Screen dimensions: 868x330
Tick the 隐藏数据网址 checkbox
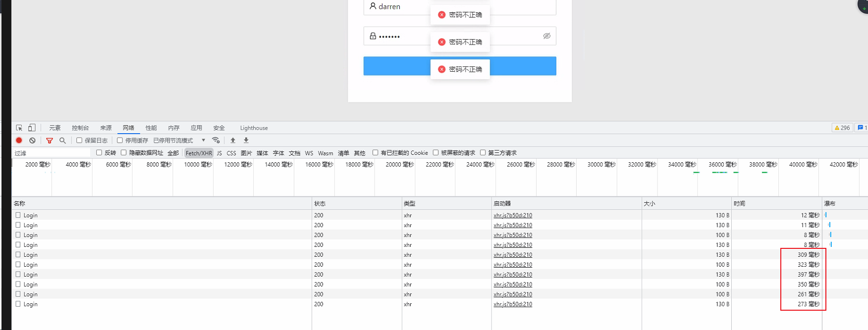tap(124, 153)
